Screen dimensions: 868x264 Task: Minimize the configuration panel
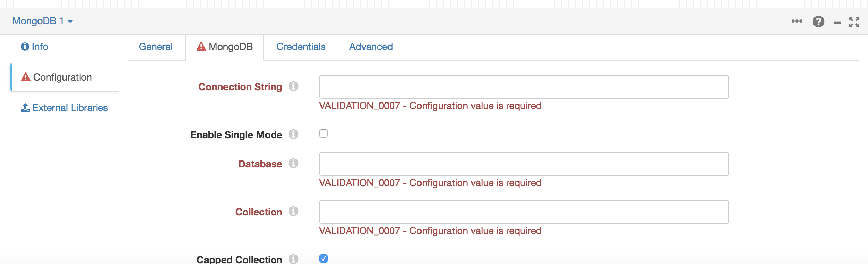coord(837,23)
